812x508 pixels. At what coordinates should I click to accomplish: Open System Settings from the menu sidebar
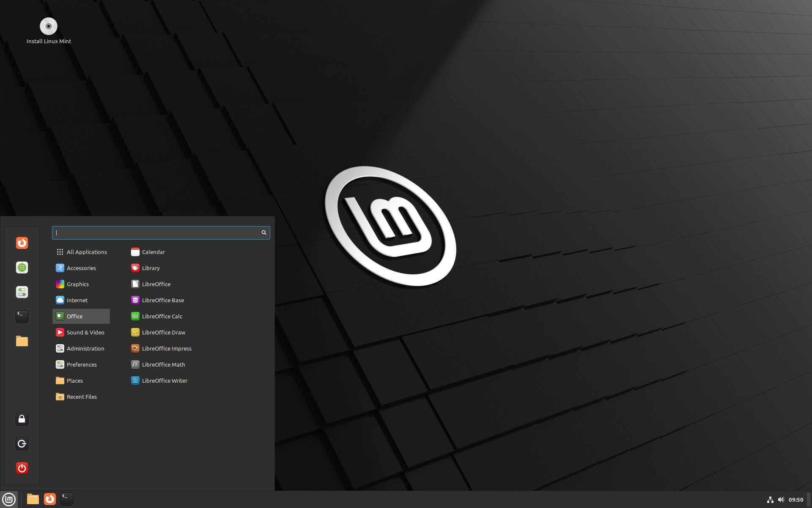22,292
